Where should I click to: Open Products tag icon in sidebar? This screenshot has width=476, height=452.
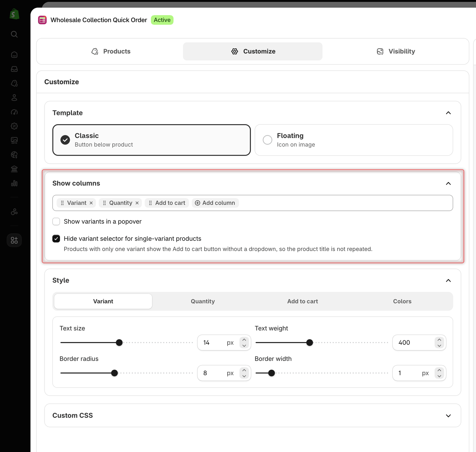pos(14,83)
